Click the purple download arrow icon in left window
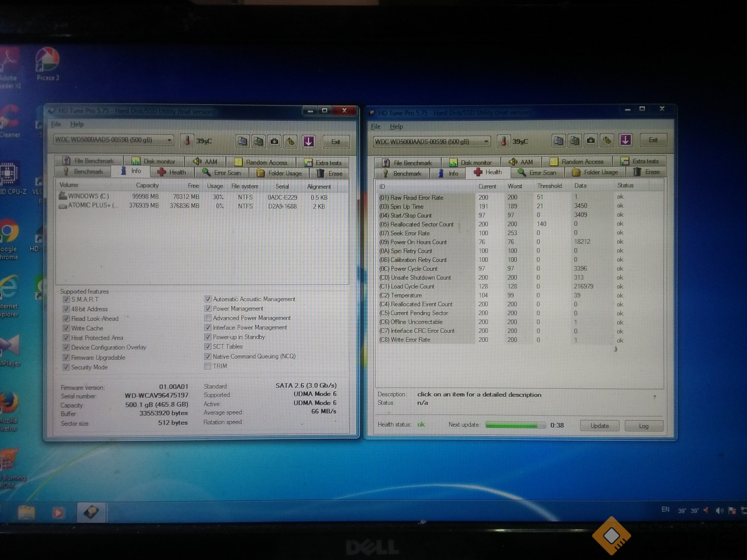This screenshot has height=560, width=747. (309, 141)
